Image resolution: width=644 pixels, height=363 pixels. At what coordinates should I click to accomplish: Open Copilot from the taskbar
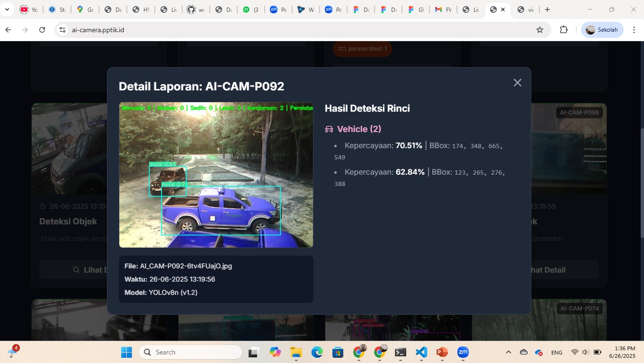[275, 352]
